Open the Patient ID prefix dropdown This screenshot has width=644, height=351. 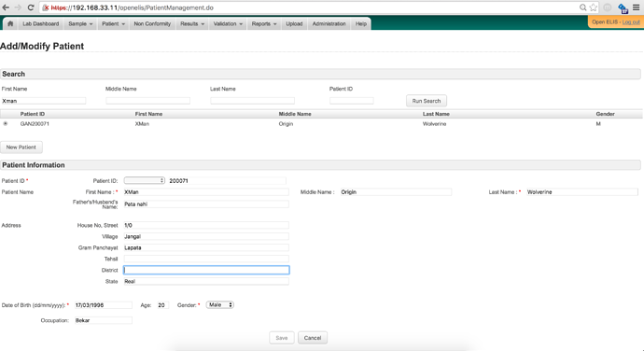click(x=145, y=180)
